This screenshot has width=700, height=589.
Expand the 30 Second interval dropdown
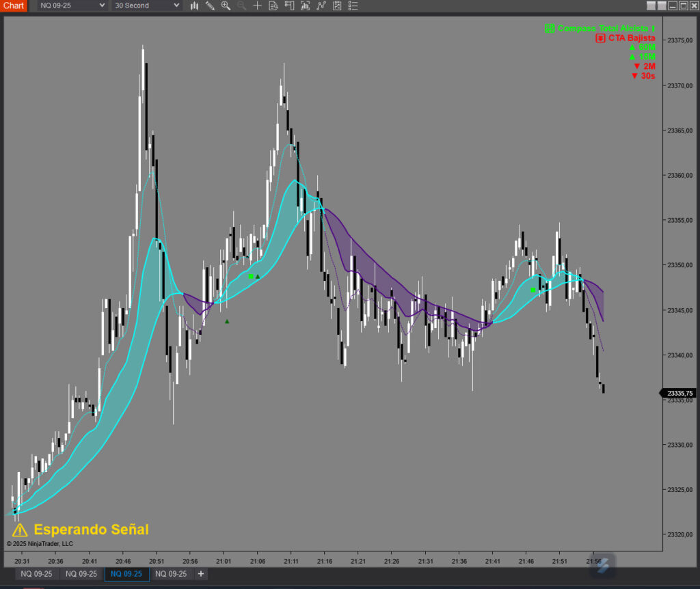click(x=147, y=5)
